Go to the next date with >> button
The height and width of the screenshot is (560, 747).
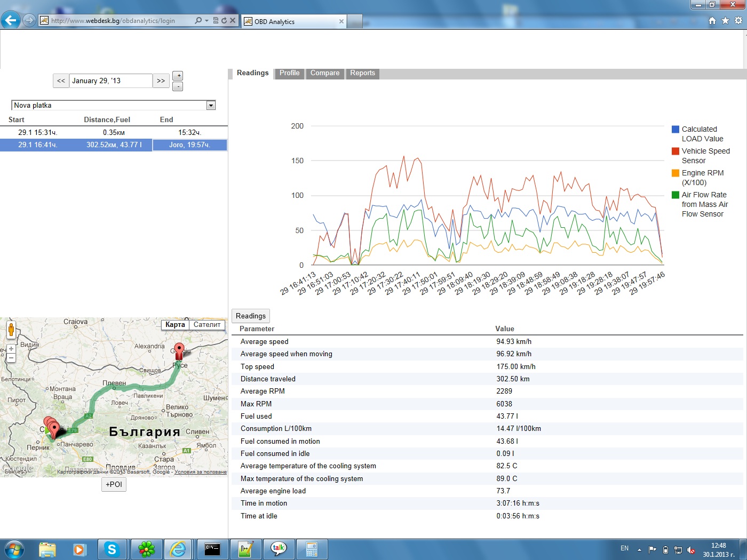pyautogui.click(x=161, y=81)
